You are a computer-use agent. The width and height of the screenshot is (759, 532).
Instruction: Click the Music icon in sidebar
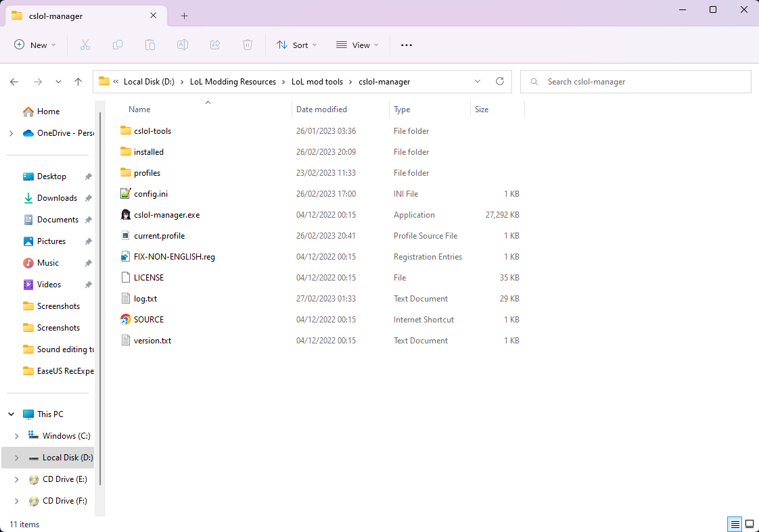pyautogui.click(x=28, y=262)
